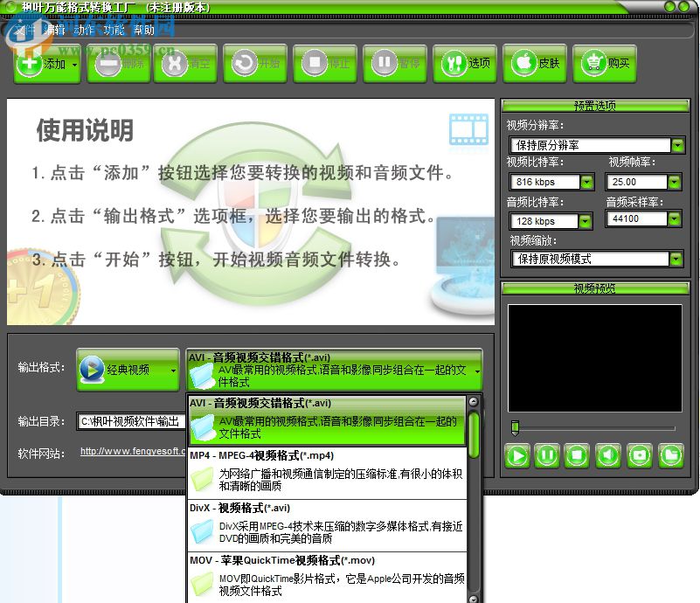The width and height of the screenshot is (700, 603).
Task: Open the 音频采样率 sample rate dropdown
Action: [676, 220]
